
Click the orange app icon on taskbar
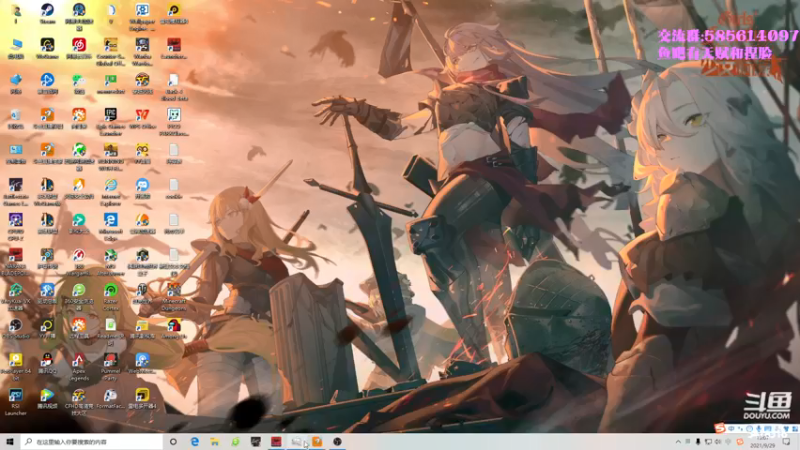pos(317,442)
